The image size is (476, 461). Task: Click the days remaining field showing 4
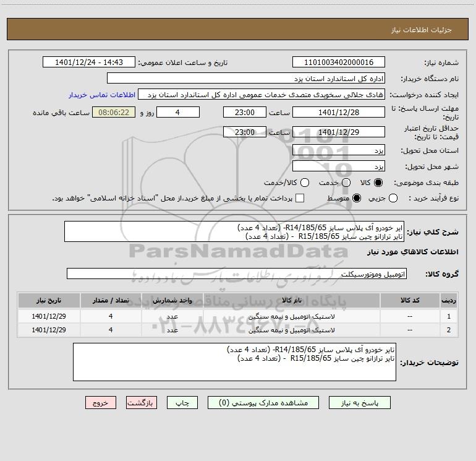pyautogui.click(x=178, y=112)
